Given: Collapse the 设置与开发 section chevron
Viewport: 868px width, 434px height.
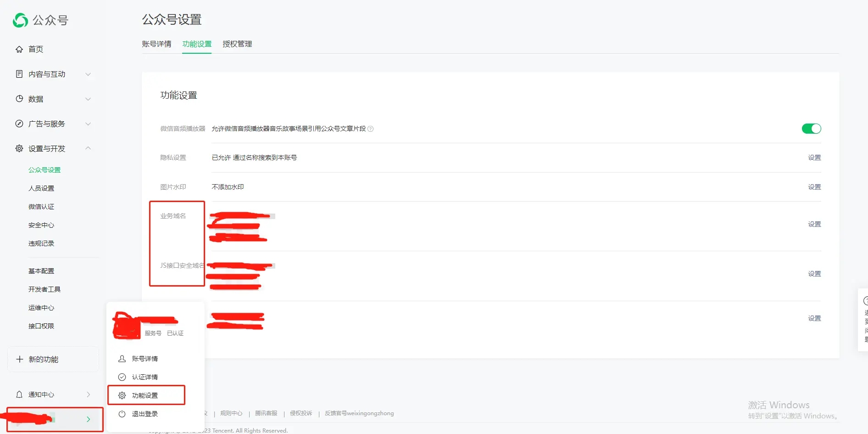Looking at the screenshot, I should point(88,148).
